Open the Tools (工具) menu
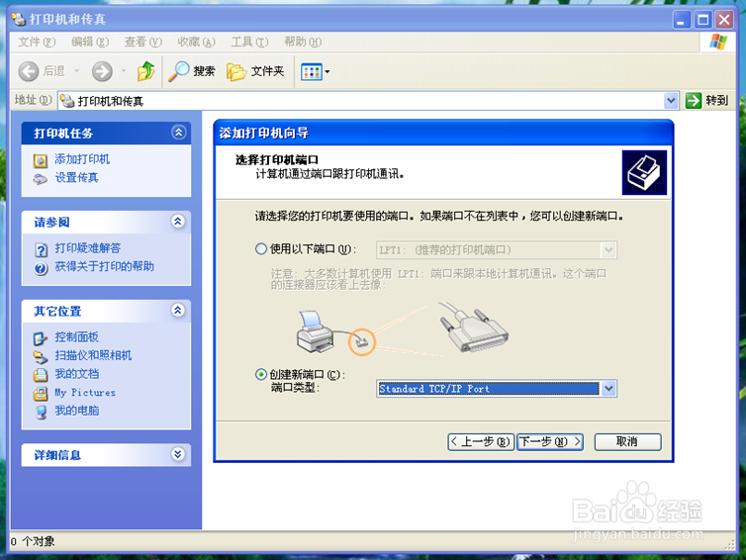The width and height of the screenshot is (746, 560). (x=249, y=43)
